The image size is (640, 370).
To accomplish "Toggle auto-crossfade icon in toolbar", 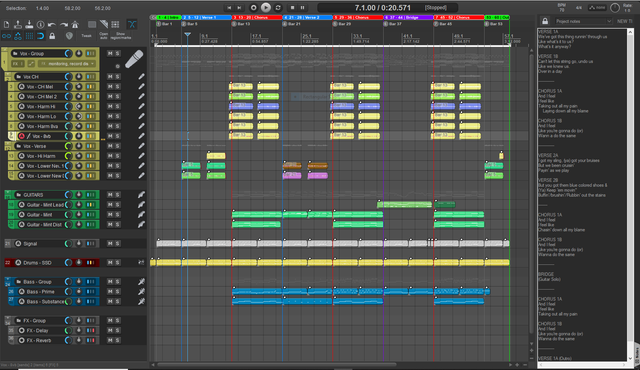I will coord(132,24).
